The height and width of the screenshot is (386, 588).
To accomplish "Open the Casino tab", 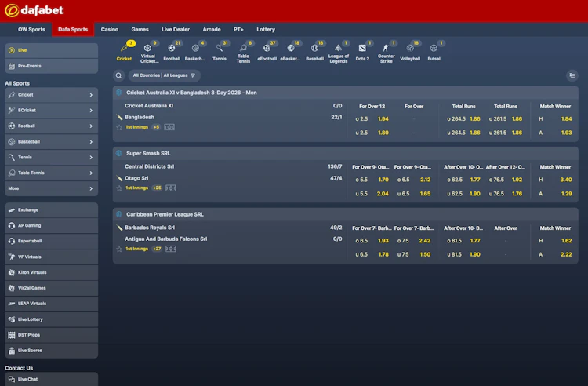I will [110, 29].
